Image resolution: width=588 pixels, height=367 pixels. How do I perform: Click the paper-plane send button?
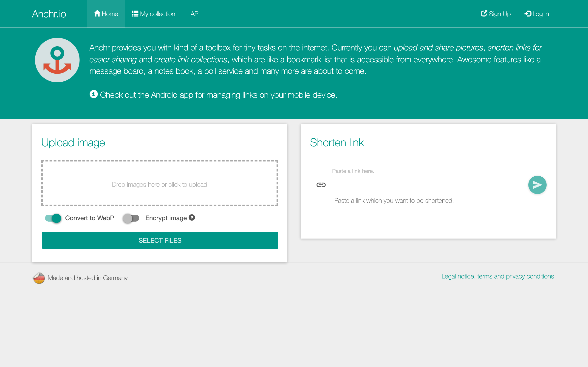pos(537,185)
